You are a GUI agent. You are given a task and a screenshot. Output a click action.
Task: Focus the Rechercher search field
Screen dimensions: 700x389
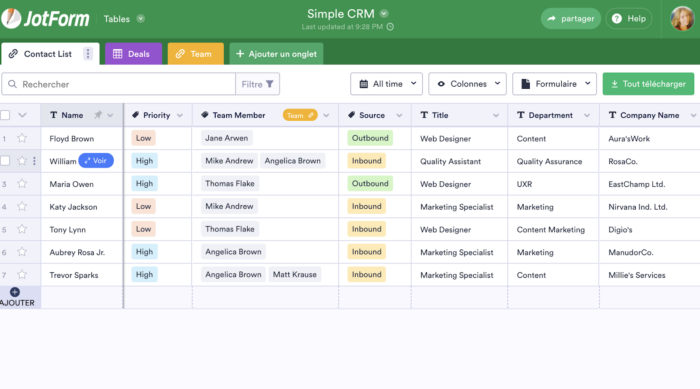tap(119, 84)
